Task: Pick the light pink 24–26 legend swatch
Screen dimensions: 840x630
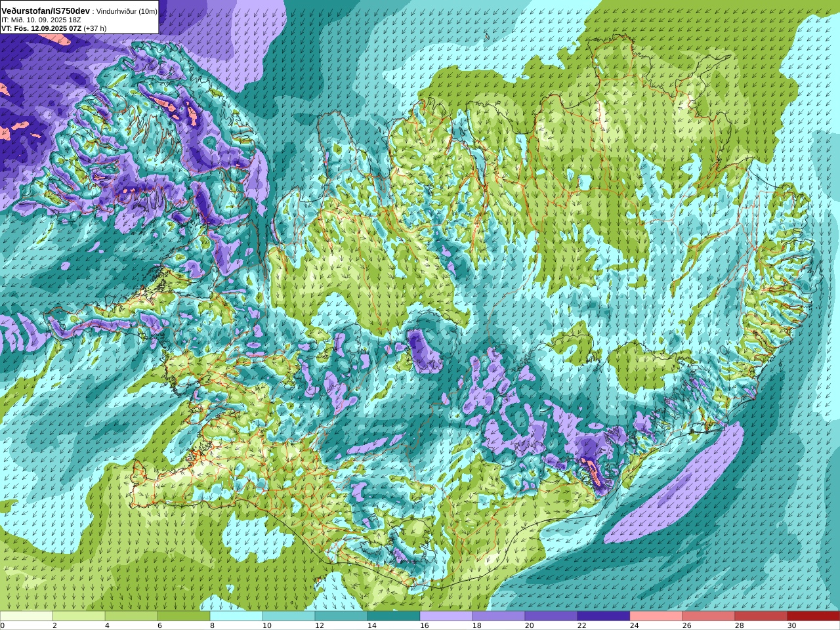Action: tap(656, 616)
